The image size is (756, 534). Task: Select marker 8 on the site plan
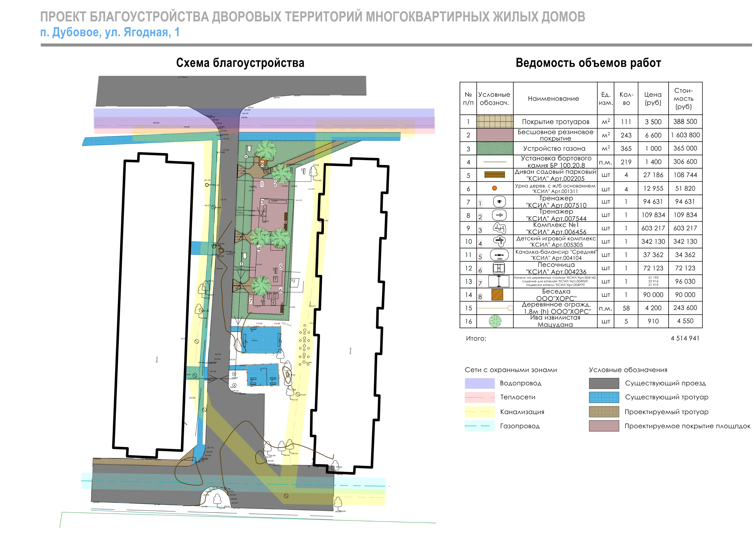(262, 163)
